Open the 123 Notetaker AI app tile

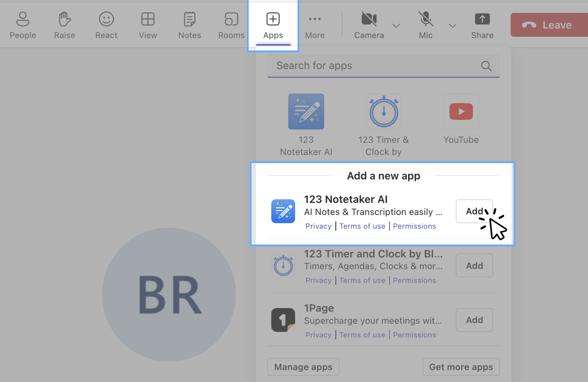click(x=306, y=125)
